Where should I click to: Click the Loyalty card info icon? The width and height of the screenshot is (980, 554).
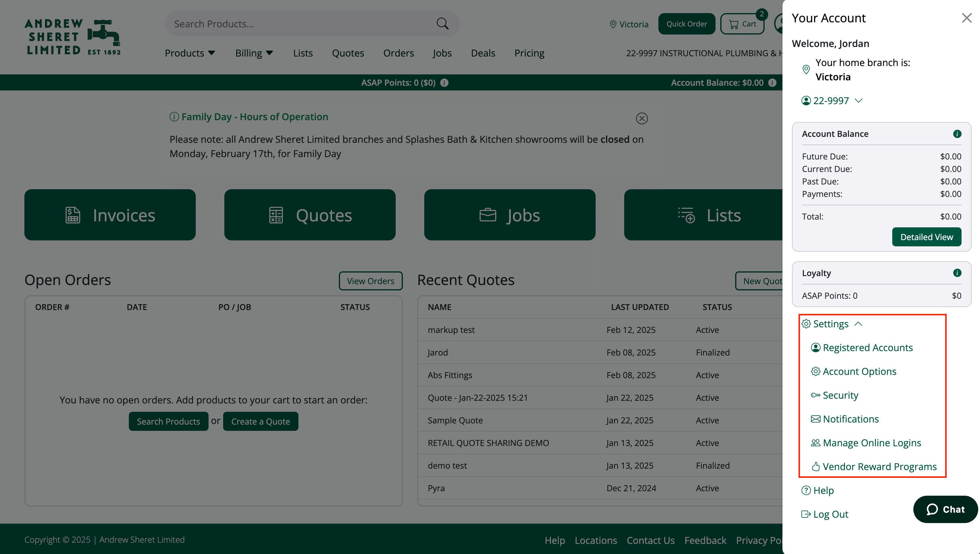957,273
